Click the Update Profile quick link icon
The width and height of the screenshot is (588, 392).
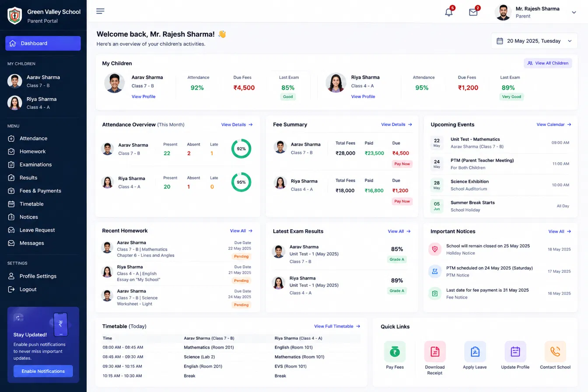tap(515, 352)
